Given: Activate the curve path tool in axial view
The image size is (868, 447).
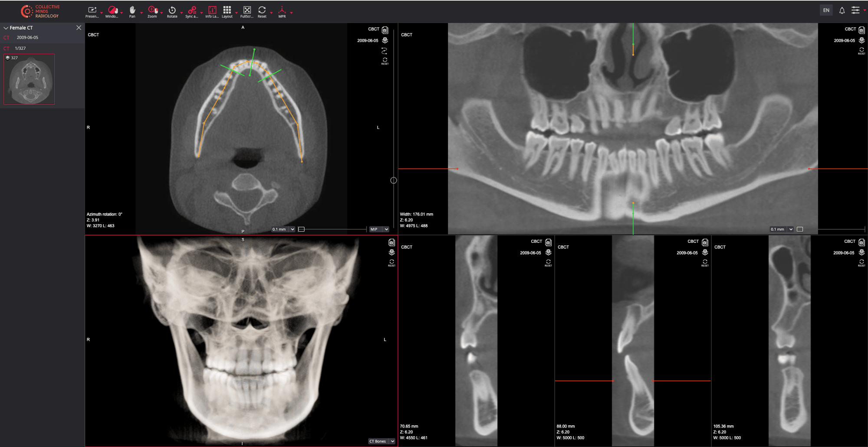Looking at the screenshot, I should [x=385, y=51].
